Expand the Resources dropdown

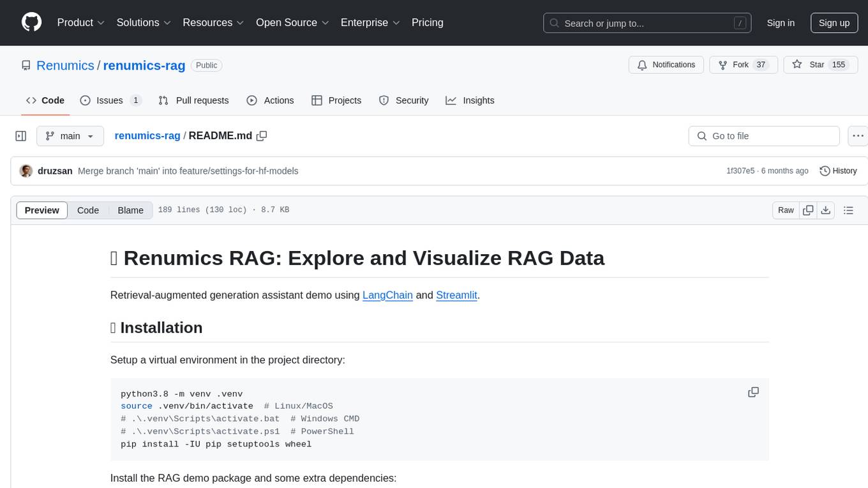pyautogui.click(x=213, y=22)
